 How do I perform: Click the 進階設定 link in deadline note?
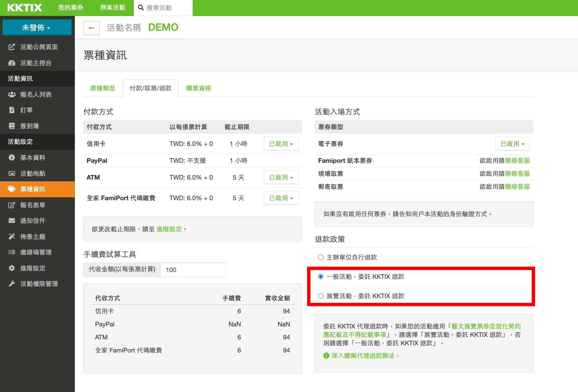click(169, 229)
